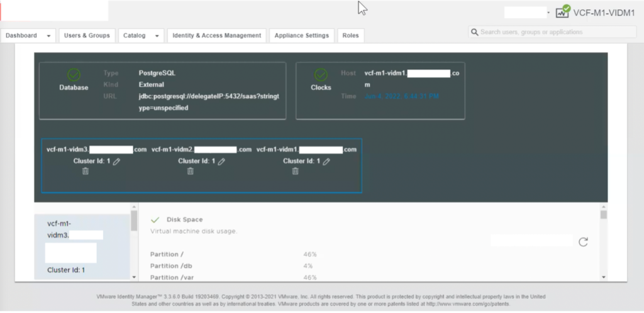Click the vcf-m1-vidm1 hostname in cluster box

click(x=306, y=150)
